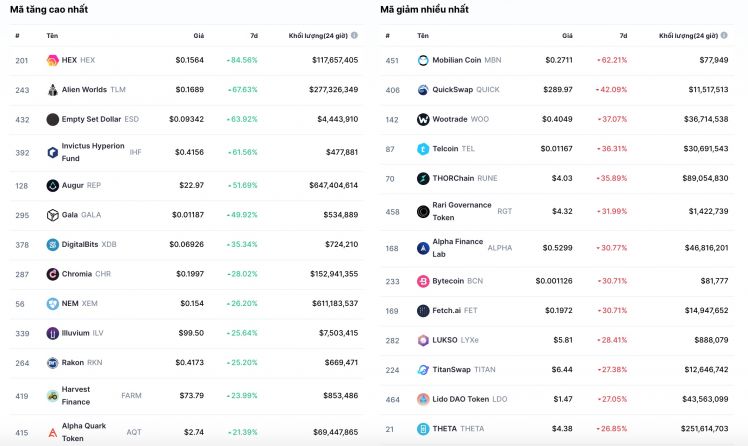This screenshot has height=446, width=748.
Task: Open the Empty Set Dollar link
Action: 91,119
